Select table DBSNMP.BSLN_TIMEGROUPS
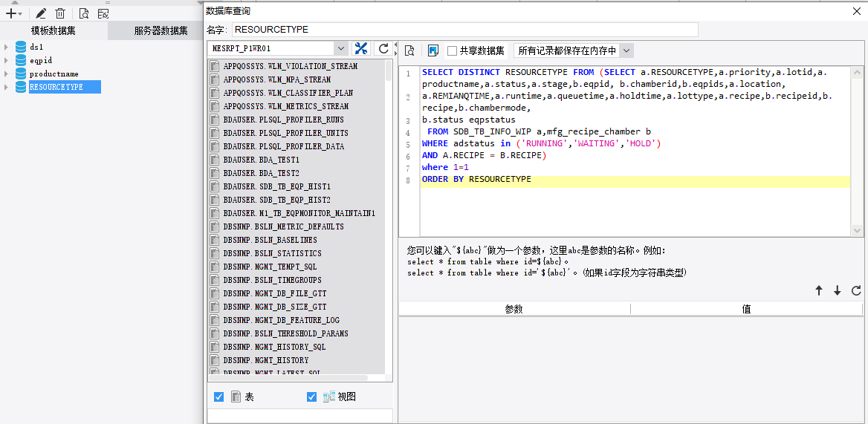This screenshot has height=424, width=868. (x=272, y=280)
